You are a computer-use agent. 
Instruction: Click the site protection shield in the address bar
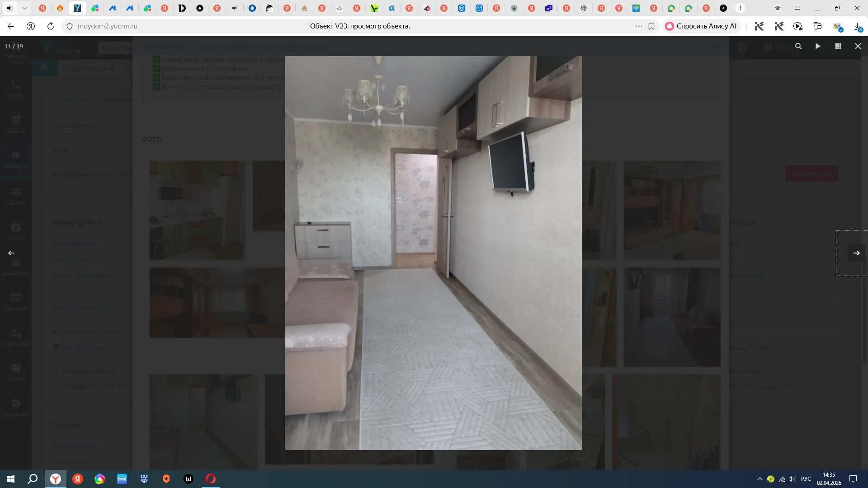[70, 26]
